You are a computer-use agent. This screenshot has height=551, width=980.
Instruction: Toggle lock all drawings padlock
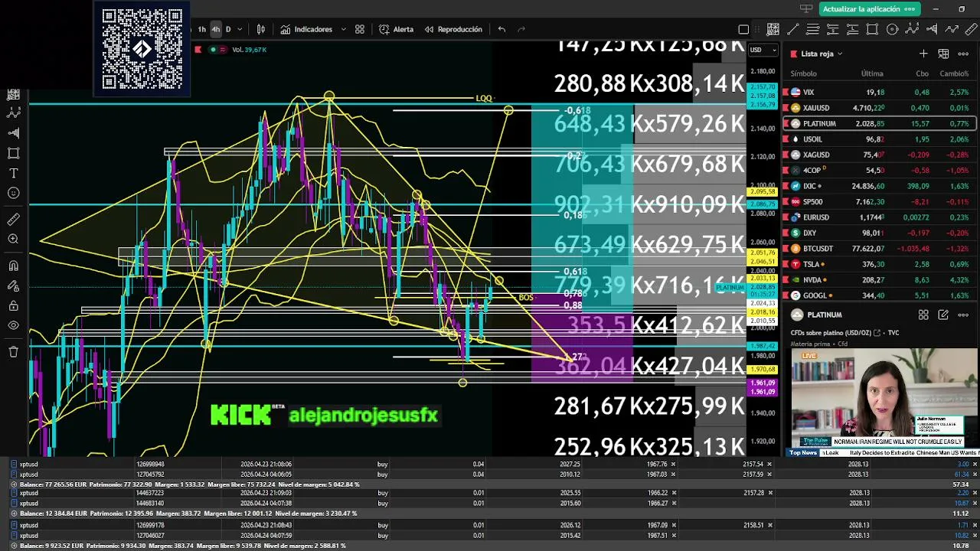coord(13,306)
